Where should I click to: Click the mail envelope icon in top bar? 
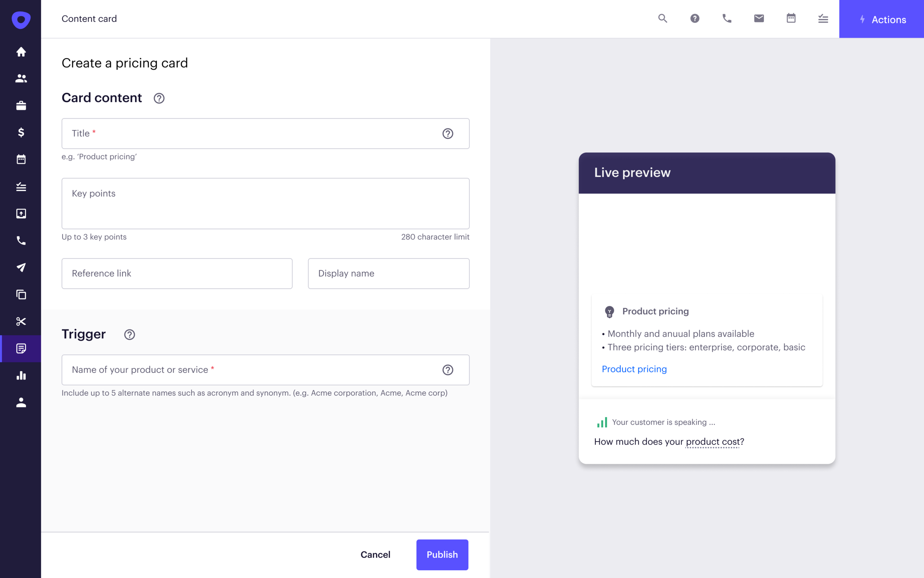coord(759,18)
